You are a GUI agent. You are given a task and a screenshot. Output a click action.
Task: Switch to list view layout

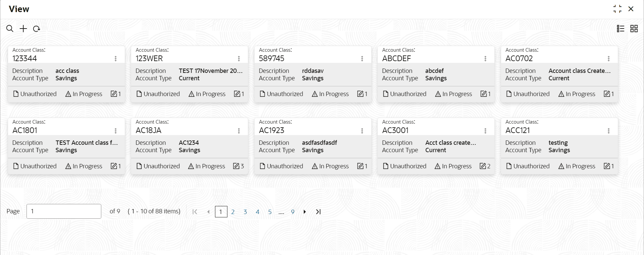tap(621, 29)
